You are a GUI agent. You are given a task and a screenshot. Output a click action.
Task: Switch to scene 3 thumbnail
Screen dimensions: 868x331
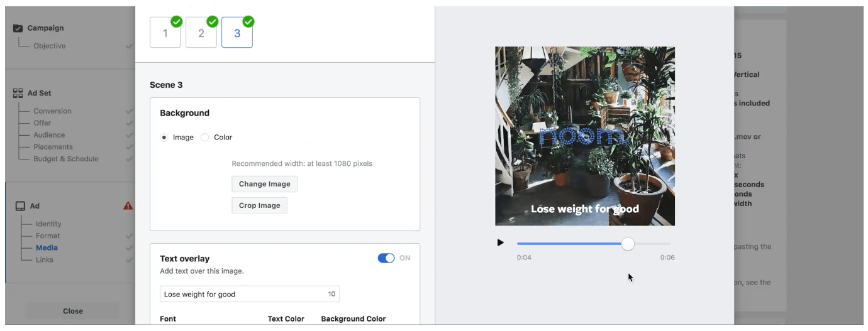click(x=236, y=34)
